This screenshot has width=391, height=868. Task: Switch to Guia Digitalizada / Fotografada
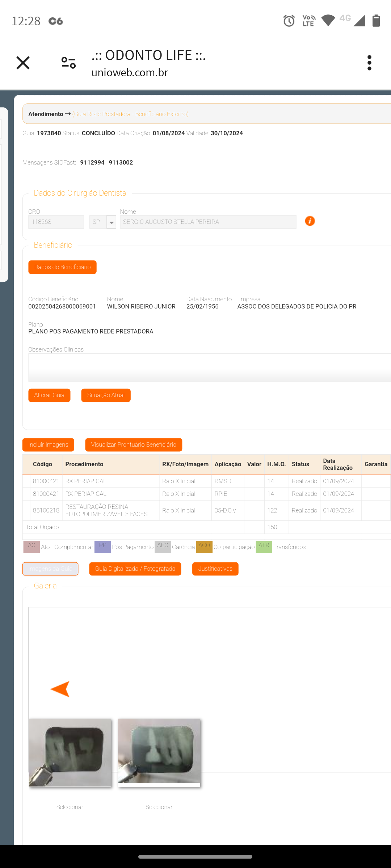click(135, 569)
